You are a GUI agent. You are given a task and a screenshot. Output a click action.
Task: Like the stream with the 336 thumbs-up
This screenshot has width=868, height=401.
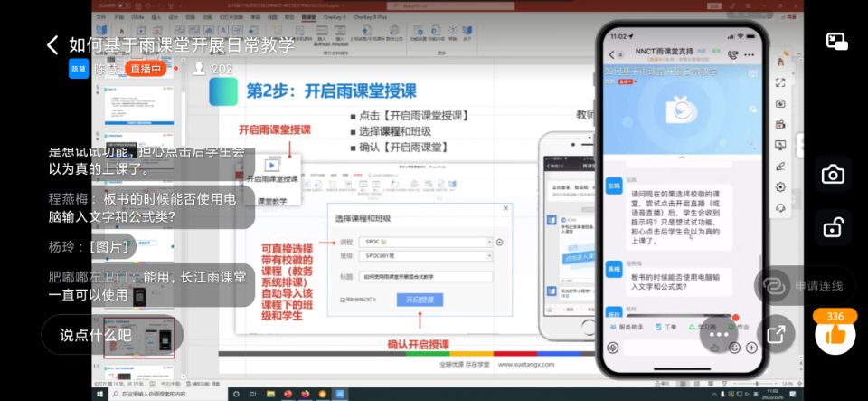(x=835, y=332)
